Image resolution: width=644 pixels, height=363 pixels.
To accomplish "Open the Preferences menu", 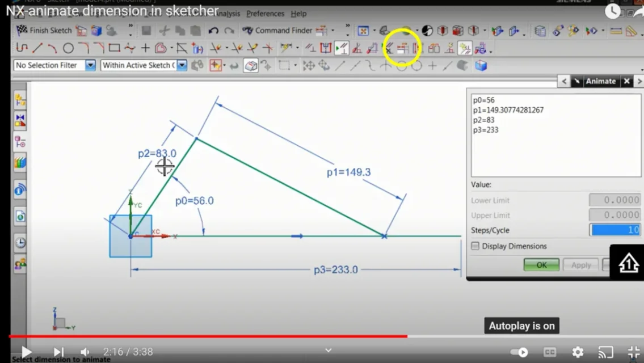I will point(265,14).
